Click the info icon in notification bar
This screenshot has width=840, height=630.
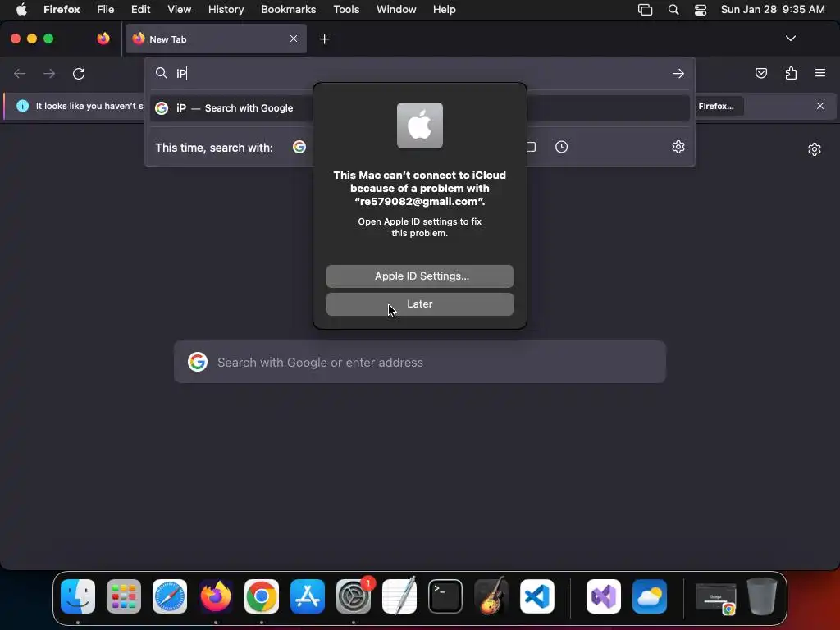pos(22,106)
